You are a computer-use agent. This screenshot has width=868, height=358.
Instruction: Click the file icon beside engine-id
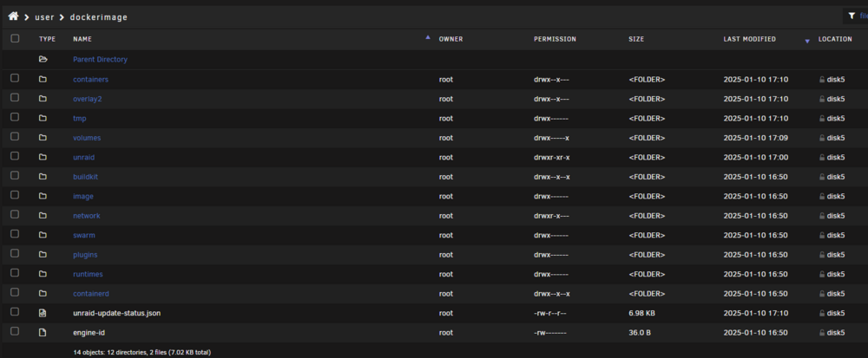click(x=43, y=333)
